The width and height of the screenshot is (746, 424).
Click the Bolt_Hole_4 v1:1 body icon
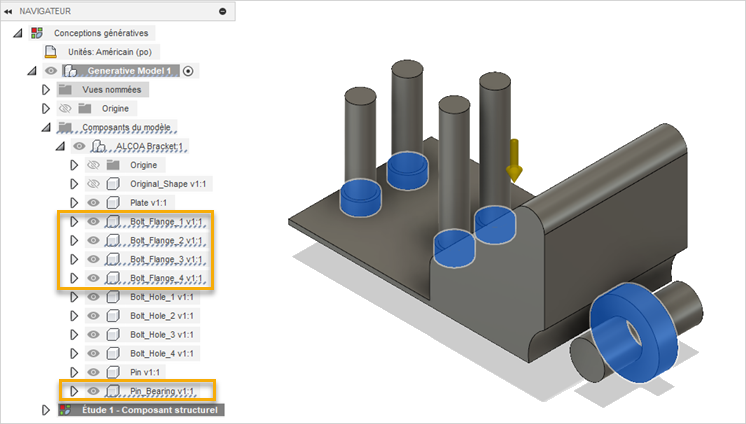(113, 354)
